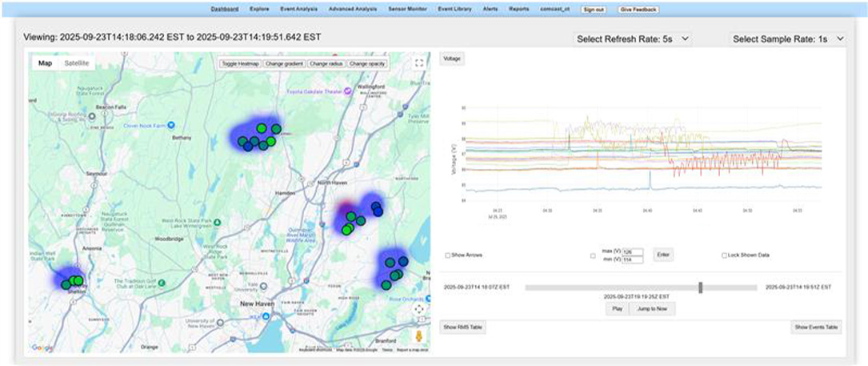
Task: Open the Select Refresh Rate dropdown
Action: point(634,38)
